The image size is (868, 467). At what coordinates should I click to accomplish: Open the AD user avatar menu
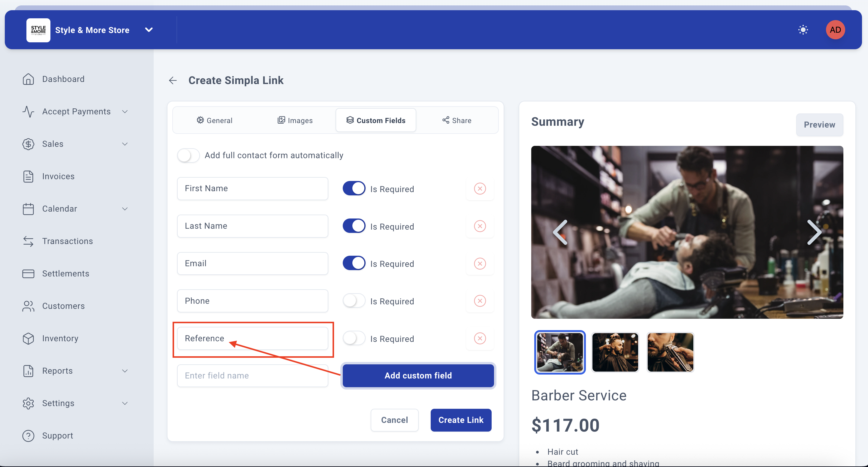(835, 30)
